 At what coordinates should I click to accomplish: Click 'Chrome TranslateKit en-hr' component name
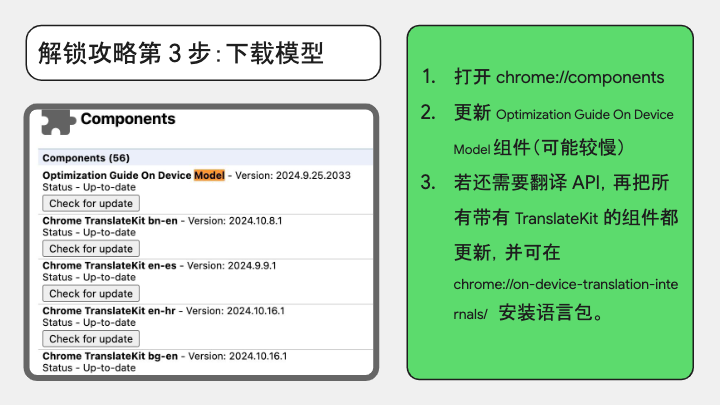[109, 311]
